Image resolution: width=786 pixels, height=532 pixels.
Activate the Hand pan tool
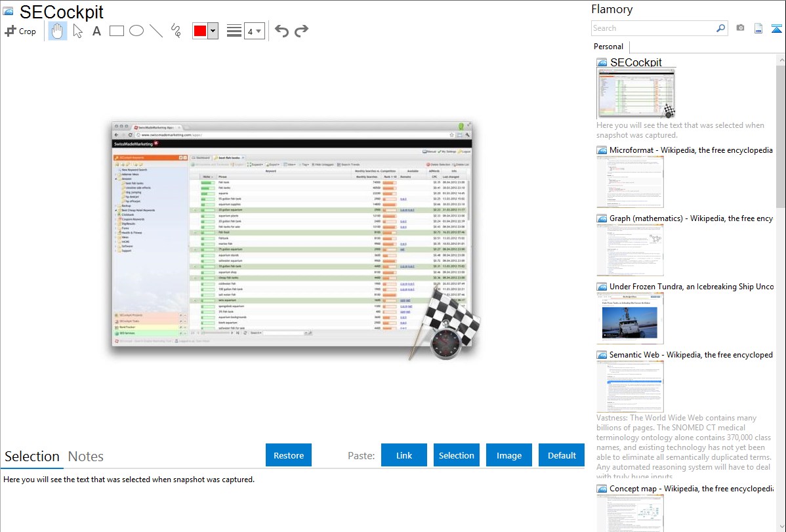(x=58, y=31)
